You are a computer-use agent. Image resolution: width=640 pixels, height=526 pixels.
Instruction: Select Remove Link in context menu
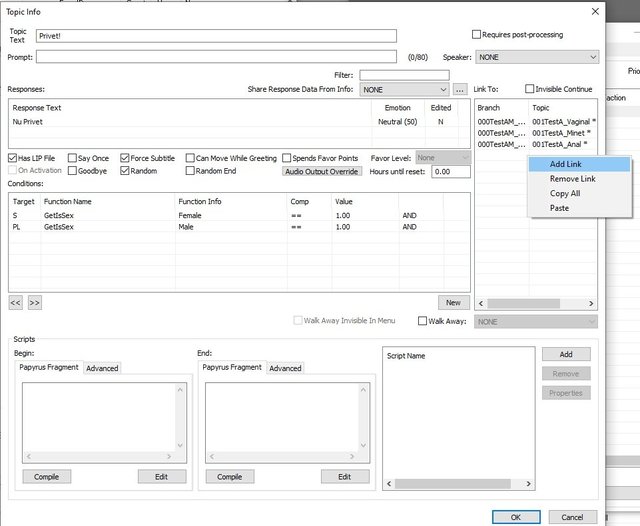572,179
